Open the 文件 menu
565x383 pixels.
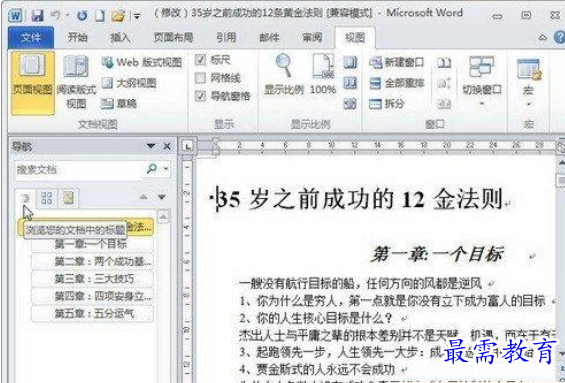point(31,37)
